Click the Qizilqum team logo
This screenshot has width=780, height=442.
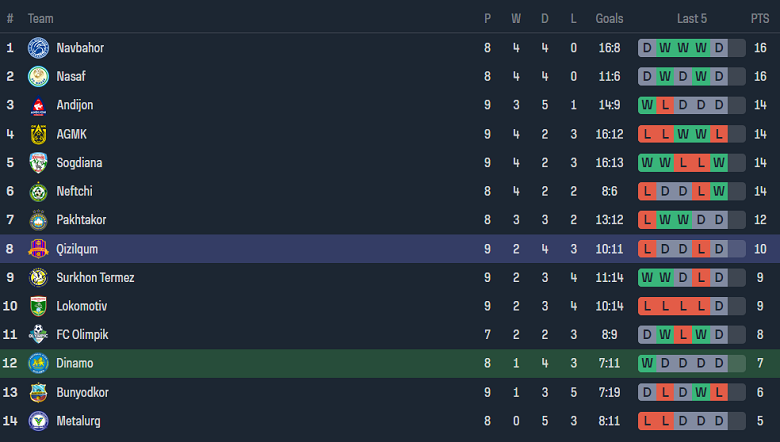click(x=38, y=249)
